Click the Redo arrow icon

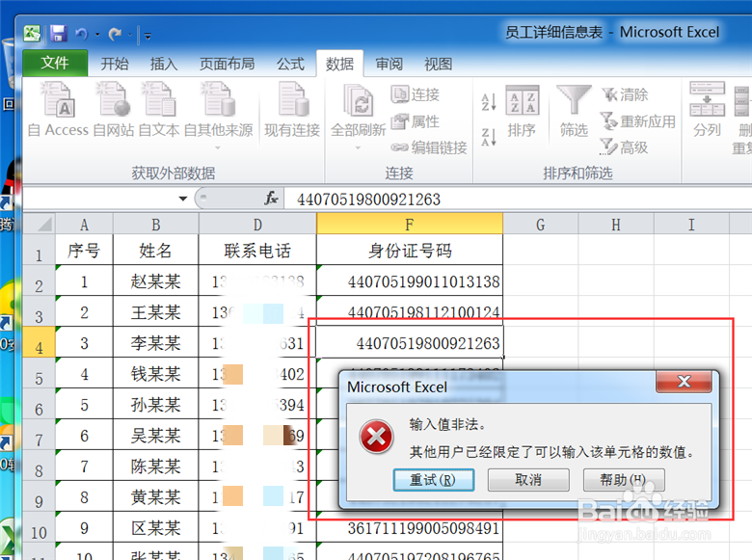115,34
